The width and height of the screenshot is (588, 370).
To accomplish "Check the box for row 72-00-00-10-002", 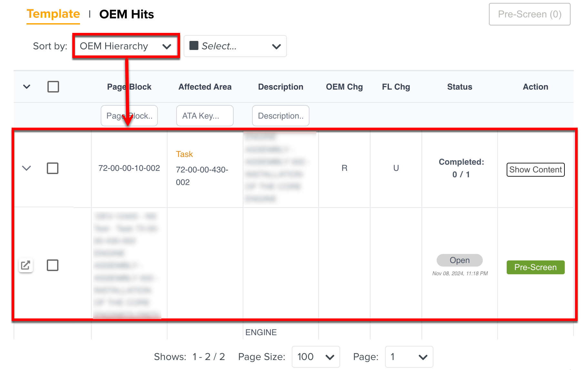I will 53,168.
